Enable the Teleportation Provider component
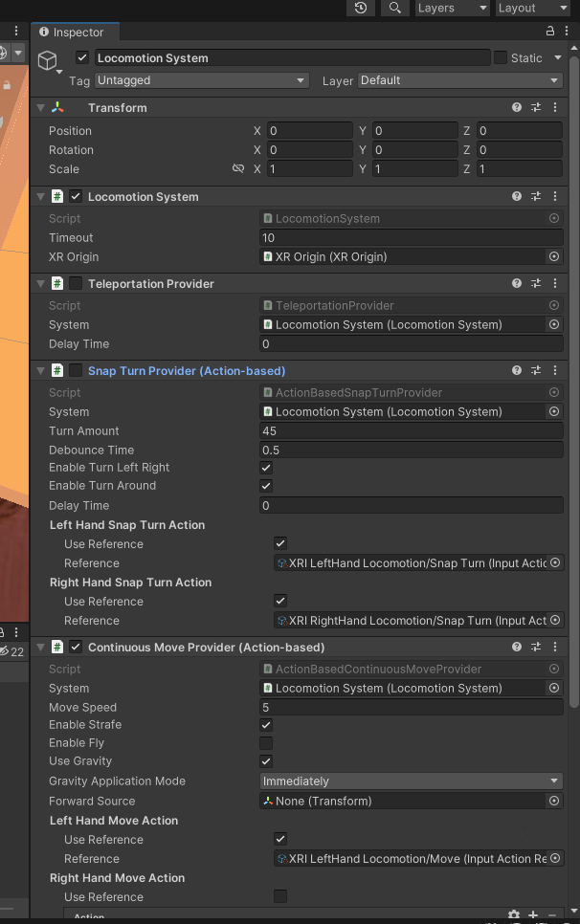The height and width of the screenshot is (924, 580). [76, 284]
